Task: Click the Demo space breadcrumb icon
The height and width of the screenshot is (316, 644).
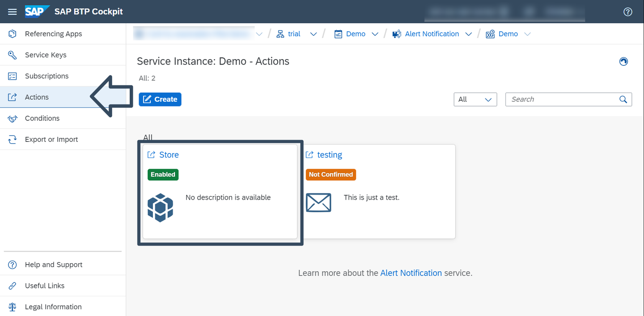Action: coord(339,34)
